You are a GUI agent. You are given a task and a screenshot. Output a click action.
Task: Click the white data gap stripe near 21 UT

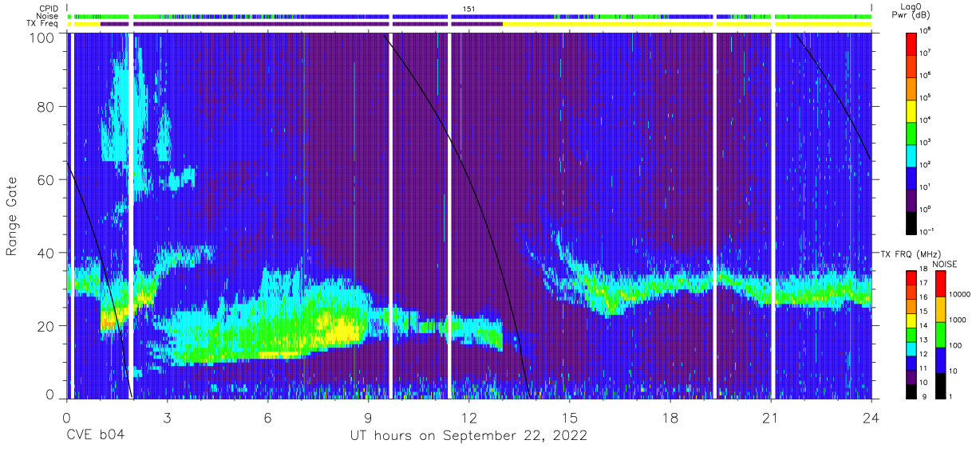tap(773, 215)
